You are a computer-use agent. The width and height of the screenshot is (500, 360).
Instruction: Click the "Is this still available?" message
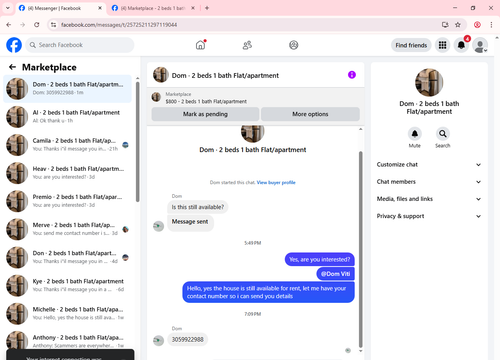coord(198,207)
